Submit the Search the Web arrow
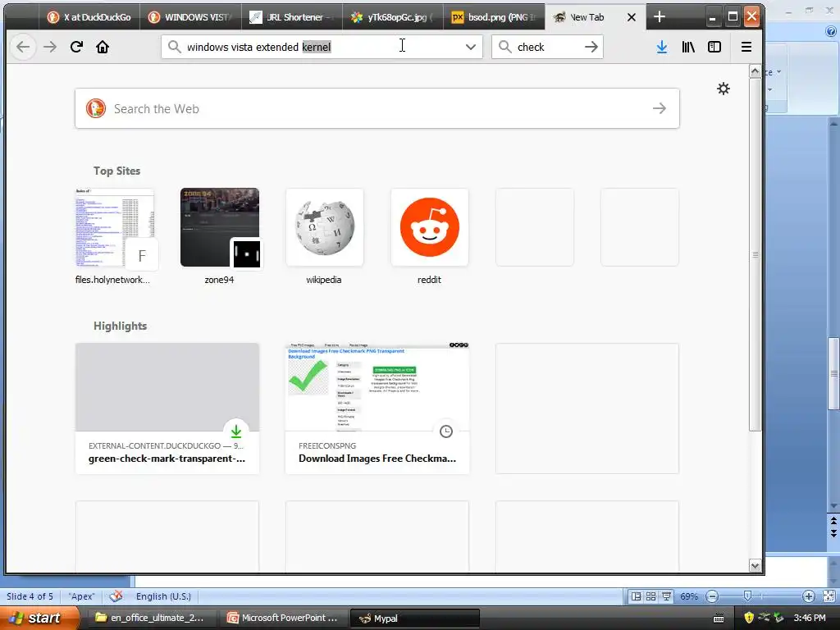The height and width of the screenshot is (630, 840). (660, 109)
